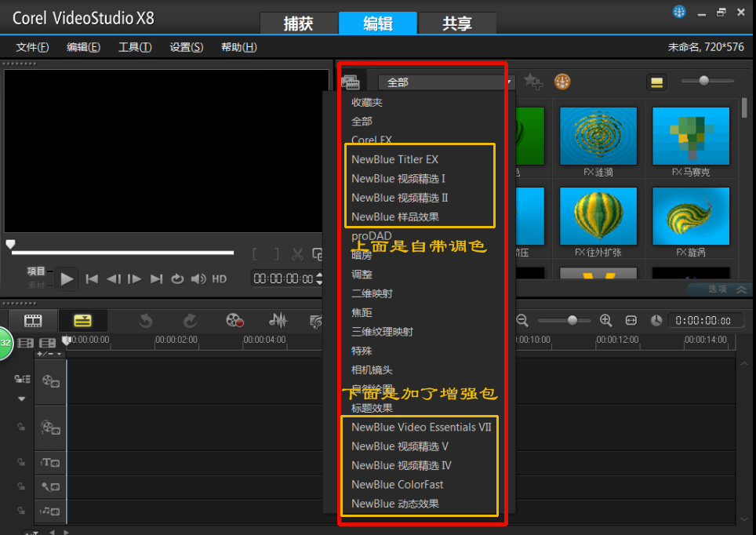The height and width of the screenshot is (535, 756).
Task: Click the preview timecode field
Action: click(284, 278)
